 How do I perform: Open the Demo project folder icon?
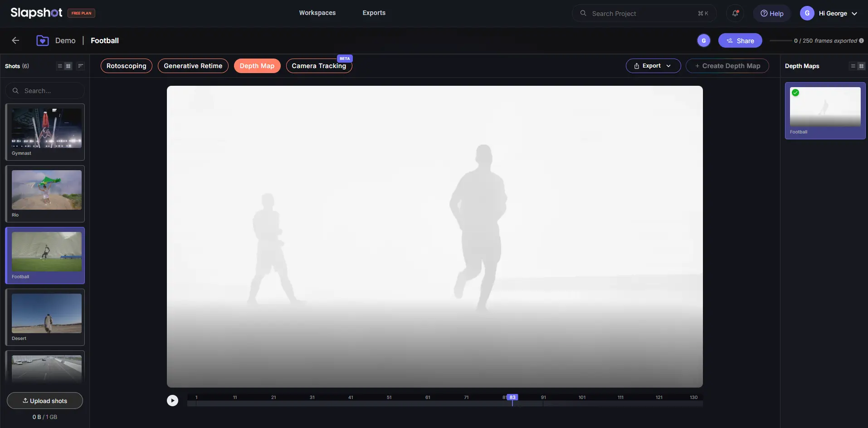coord(43,40)
